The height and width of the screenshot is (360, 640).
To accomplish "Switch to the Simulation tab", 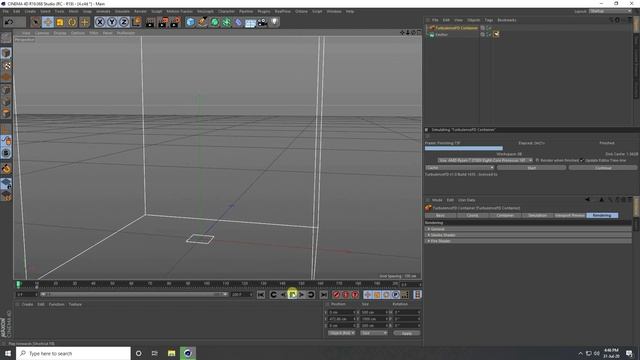I will (537, 216).
